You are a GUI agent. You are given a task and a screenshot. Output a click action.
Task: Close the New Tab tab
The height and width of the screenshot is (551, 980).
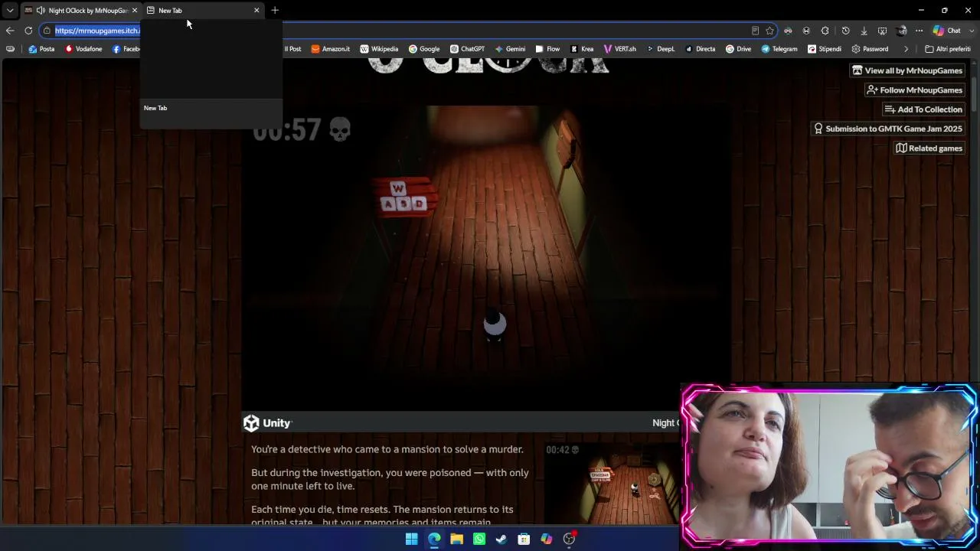[x=256, y=11]
